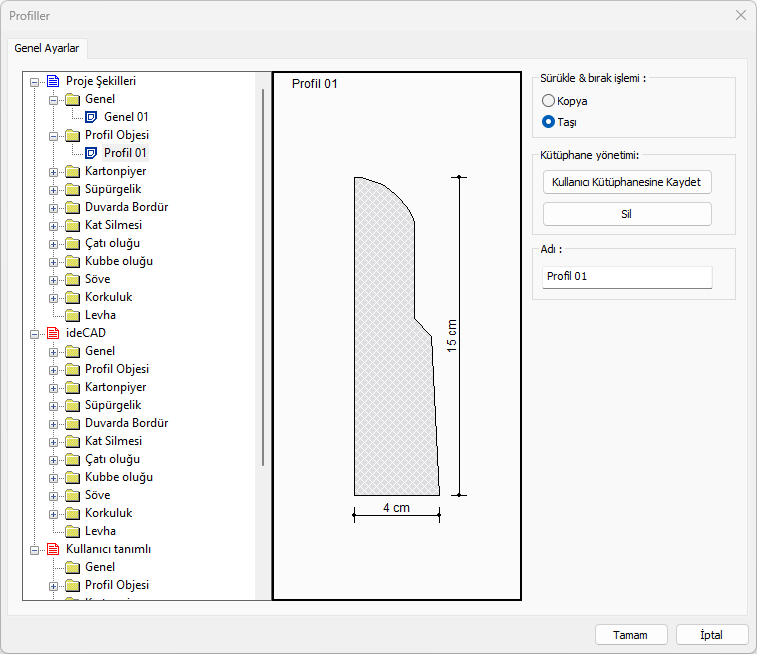The image size is (757, 654).
Task: Click the Adı name input field
Action: [x=627, y=276]
